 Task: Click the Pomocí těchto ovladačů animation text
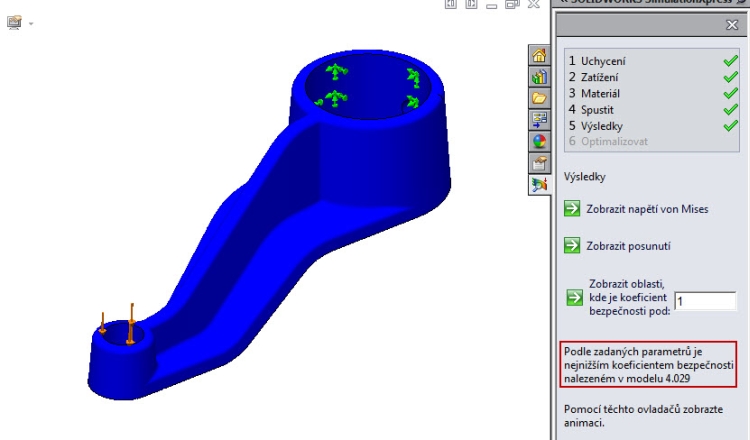point(643,416)
